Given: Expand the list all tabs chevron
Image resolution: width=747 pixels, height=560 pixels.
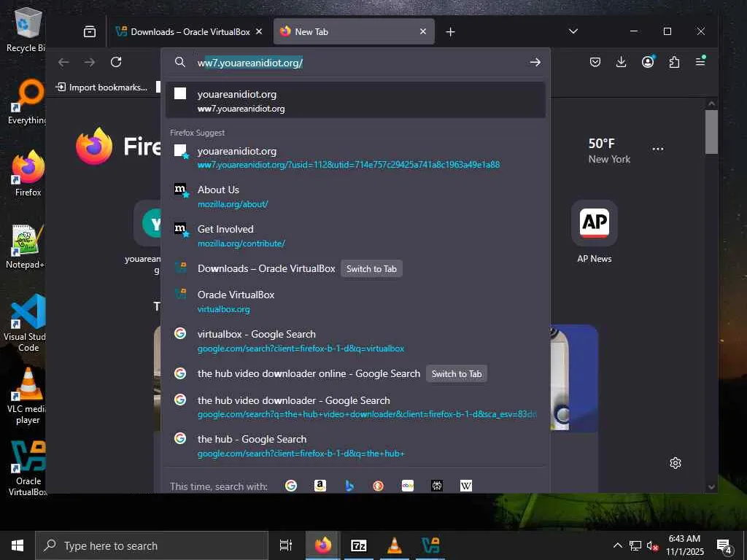Looking at the screenshot, I should click(573, 31).
